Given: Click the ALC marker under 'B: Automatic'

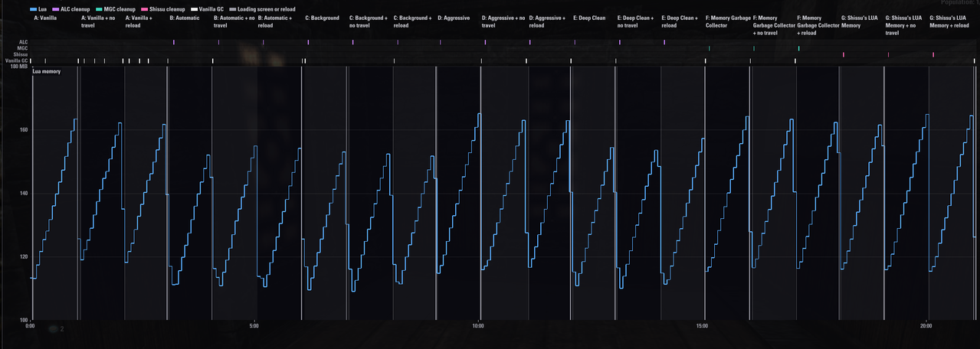Looking at the screenshot, I should pos(174,42).
